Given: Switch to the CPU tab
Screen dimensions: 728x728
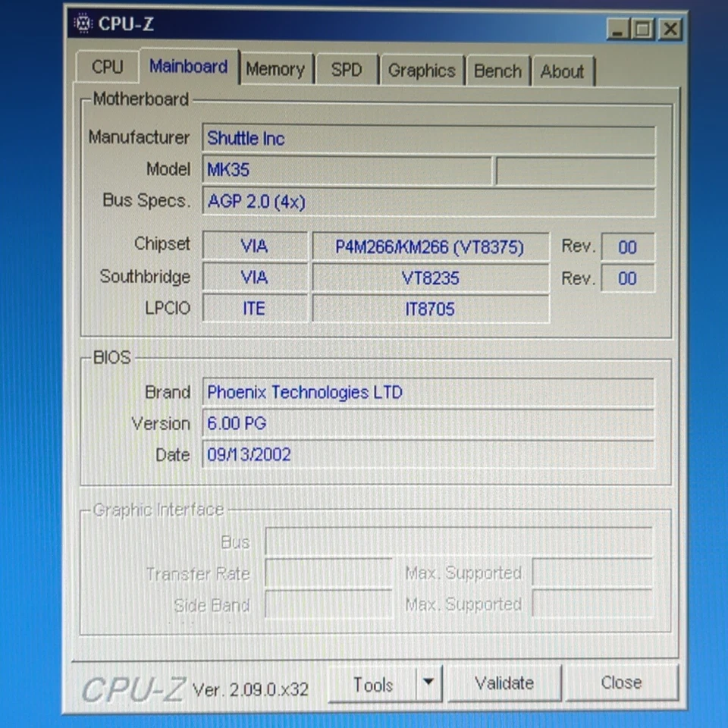Looking at the screenshot, I should [106, 67].
